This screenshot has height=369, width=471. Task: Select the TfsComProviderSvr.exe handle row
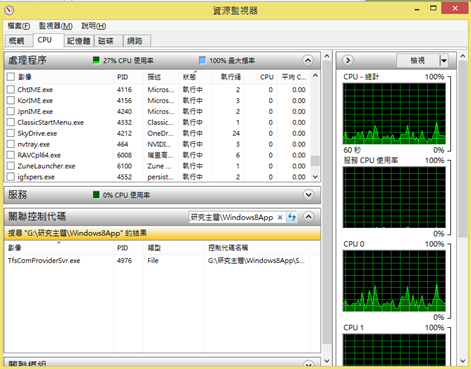[x=157, y=261]
